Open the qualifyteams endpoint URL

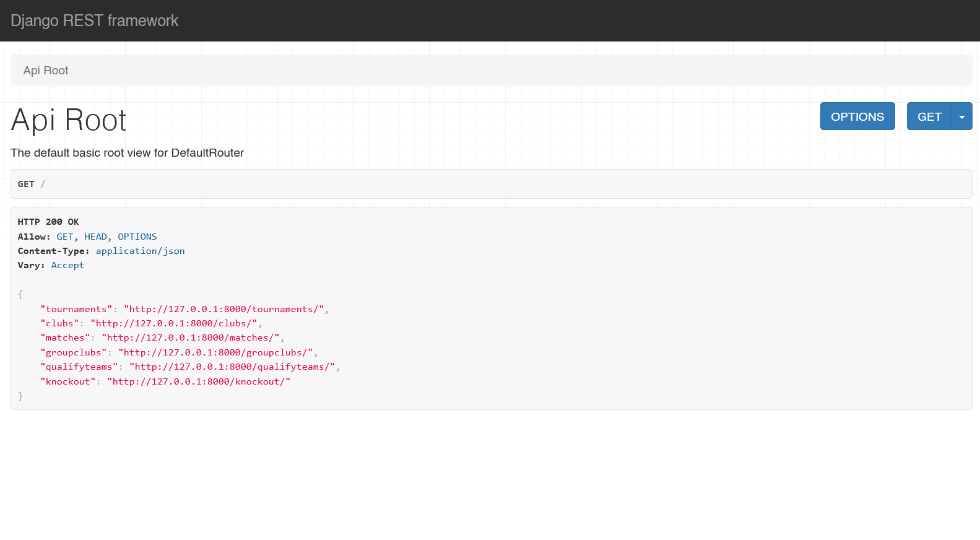232,367
